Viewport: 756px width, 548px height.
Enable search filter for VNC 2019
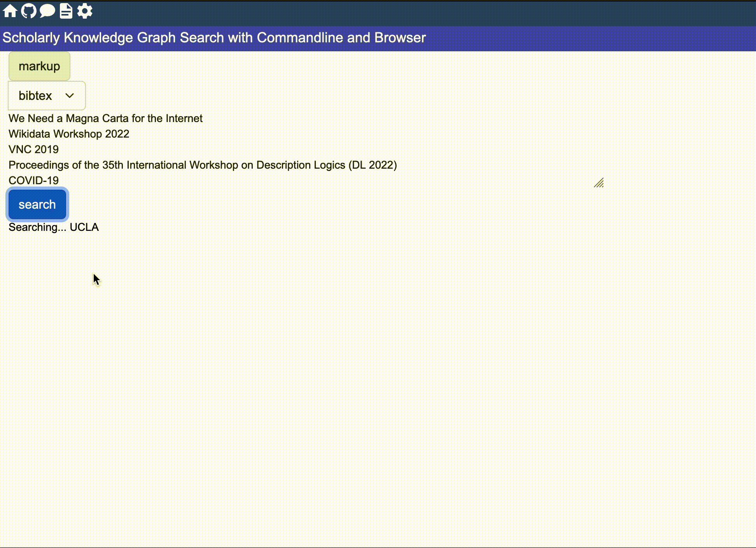coord(33,149)
